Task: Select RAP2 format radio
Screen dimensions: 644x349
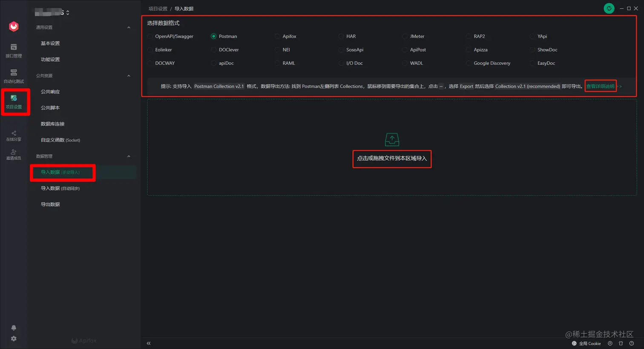Action: [x=469, y=36]
